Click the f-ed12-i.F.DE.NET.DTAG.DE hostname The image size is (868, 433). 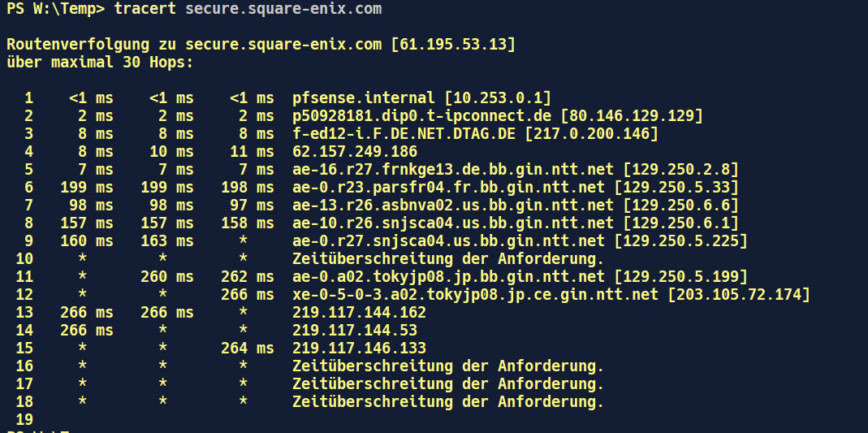(402, 133)
